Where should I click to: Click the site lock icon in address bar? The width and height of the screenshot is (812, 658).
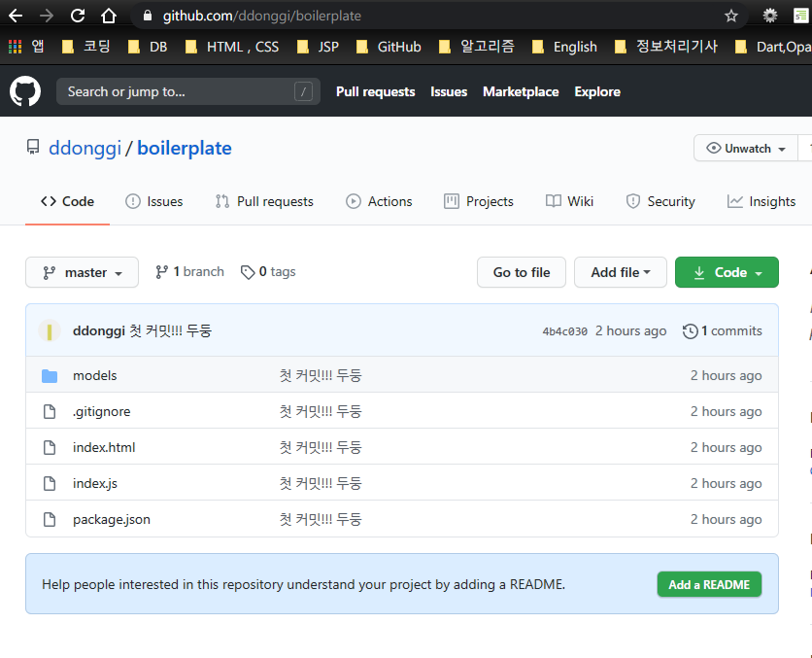coord(148,17)
